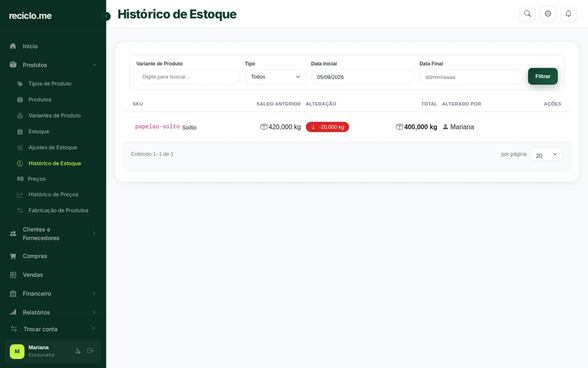Image resolution: width=588 pixels, height=368 pixels.
Task: Click the Fabricação de Produtos arrows icon
Action: [x=20, y=211]
